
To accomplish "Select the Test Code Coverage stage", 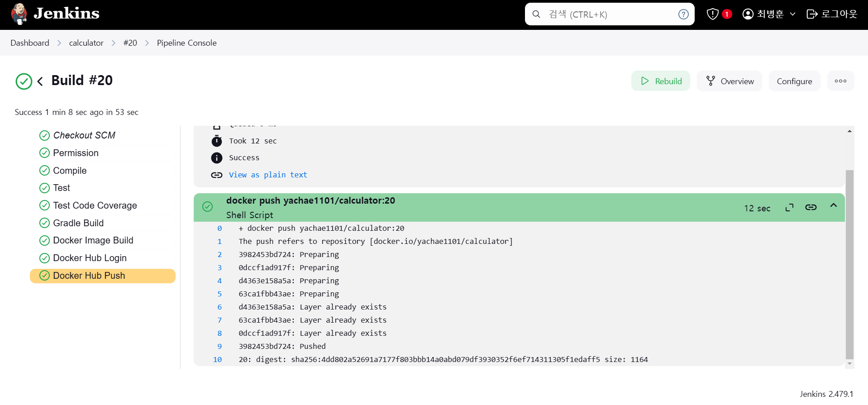I will coord(95,205).
